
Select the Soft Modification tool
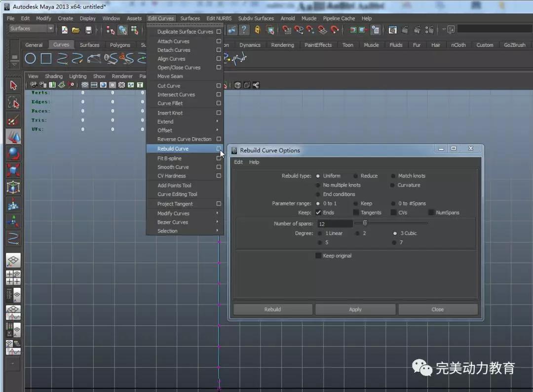pyautogui.click(x=13, y=205)
